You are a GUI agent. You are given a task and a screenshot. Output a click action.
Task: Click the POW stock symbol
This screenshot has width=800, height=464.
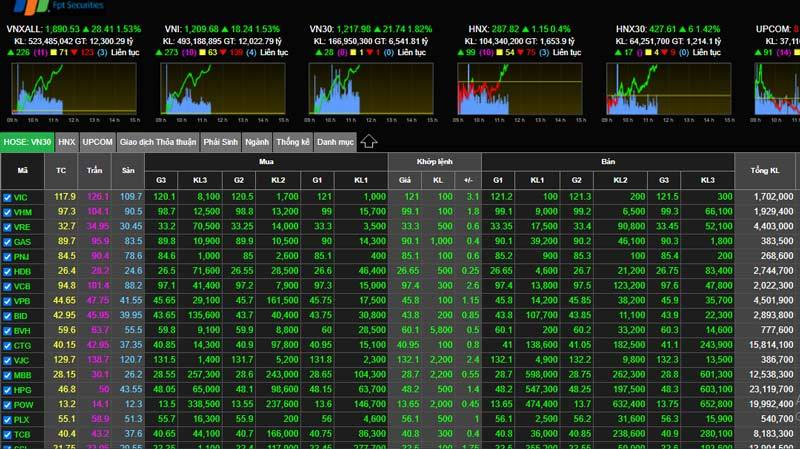tap(23, 405)
